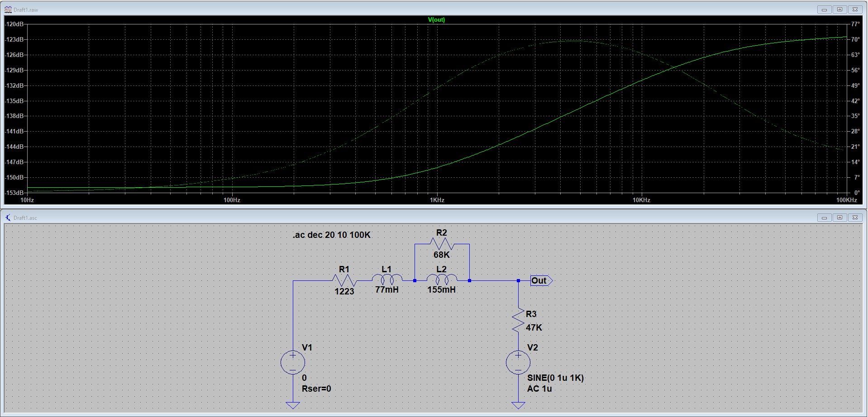
Task: Click the wire junction left of L2
Action: [x=415, y=281]
